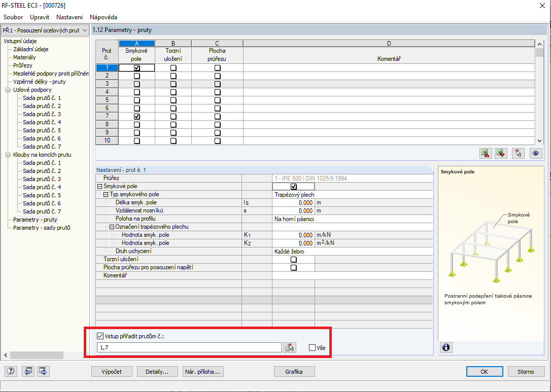Uncheck Vstup přiřadit prutům č. checkbox
Image resolution: width=551 pixels, height=392 pixels.
coord(100,336)
